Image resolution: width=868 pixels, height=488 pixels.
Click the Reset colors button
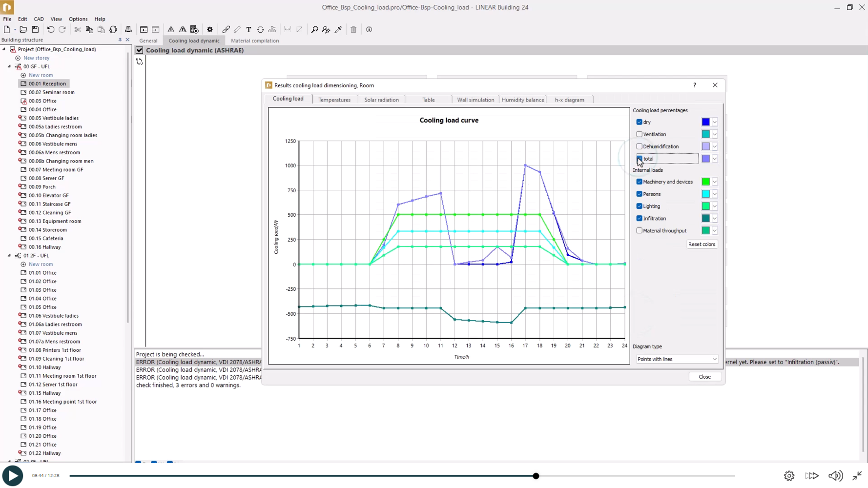point(702,244)
